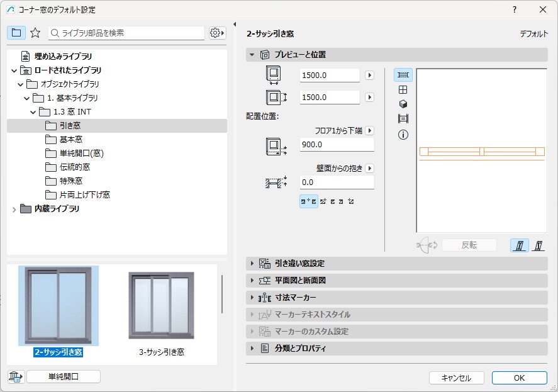Switch preview to 3D cube view
Viewport: 558px width, 392px height.
(403, 104)
